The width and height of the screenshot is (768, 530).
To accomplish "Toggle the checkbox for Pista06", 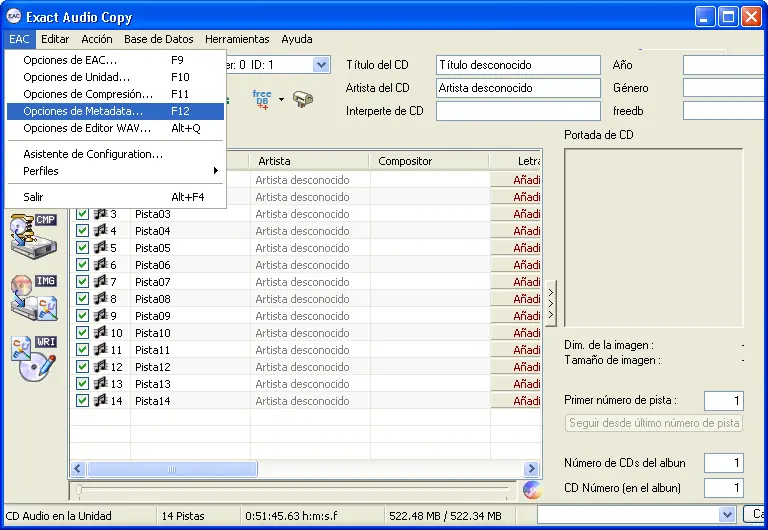I will (x=82, y=265).
